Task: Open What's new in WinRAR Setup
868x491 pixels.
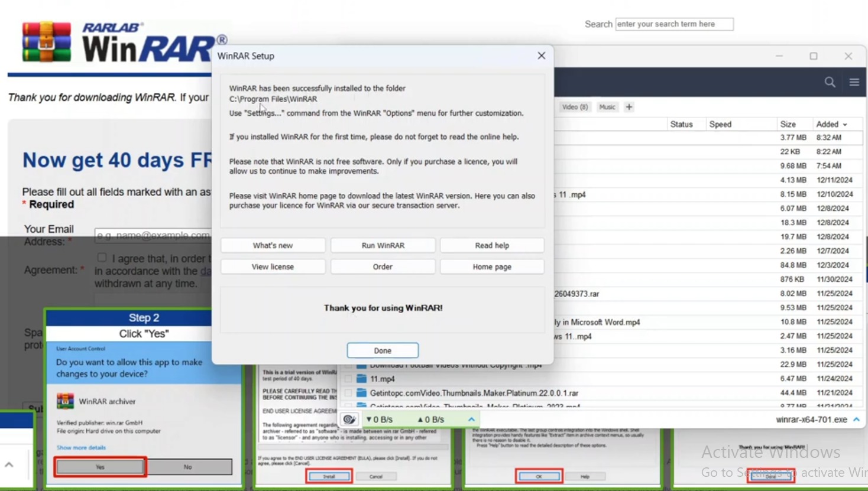Action: (273, 245)
